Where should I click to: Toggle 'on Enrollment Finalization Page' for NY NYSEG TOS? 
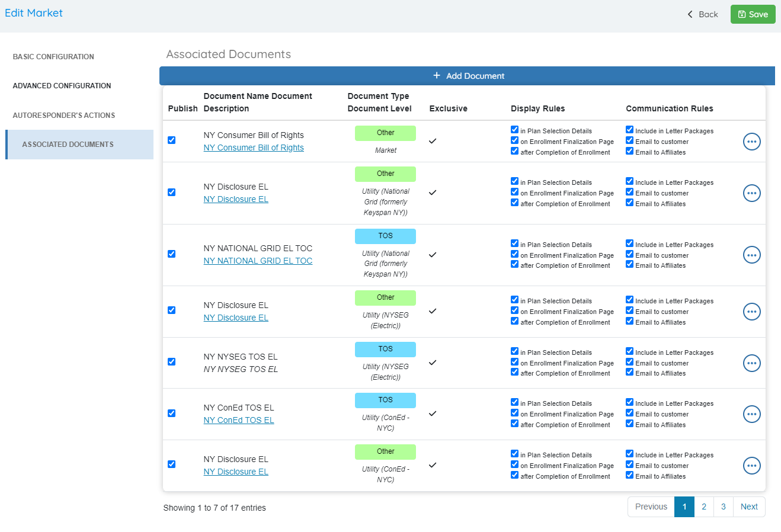514,362
